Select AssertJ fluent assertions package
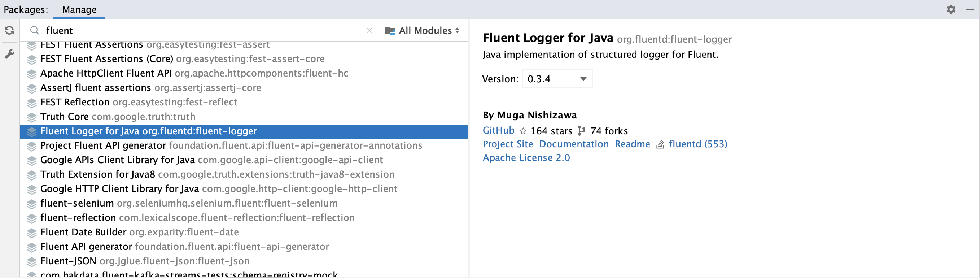 (244, 88)
